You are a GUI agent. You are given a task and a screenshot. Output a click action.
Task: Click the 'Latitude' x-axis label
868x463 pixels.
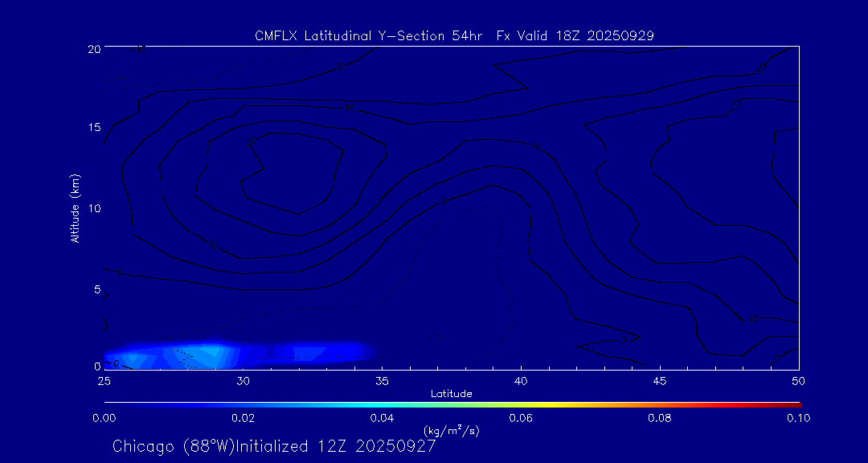tap(451, 395)
